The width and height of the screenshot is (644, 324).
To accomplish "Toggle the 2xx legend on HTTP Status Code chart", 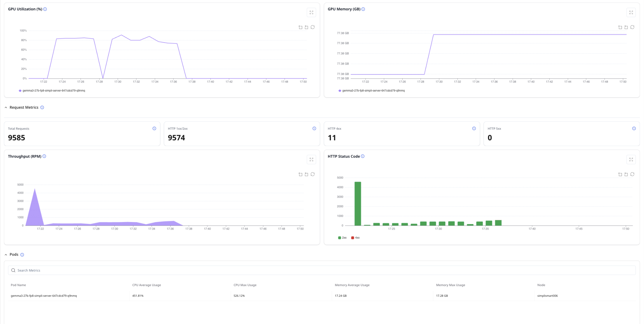I will pyautogui.click(x=342, y=237).
